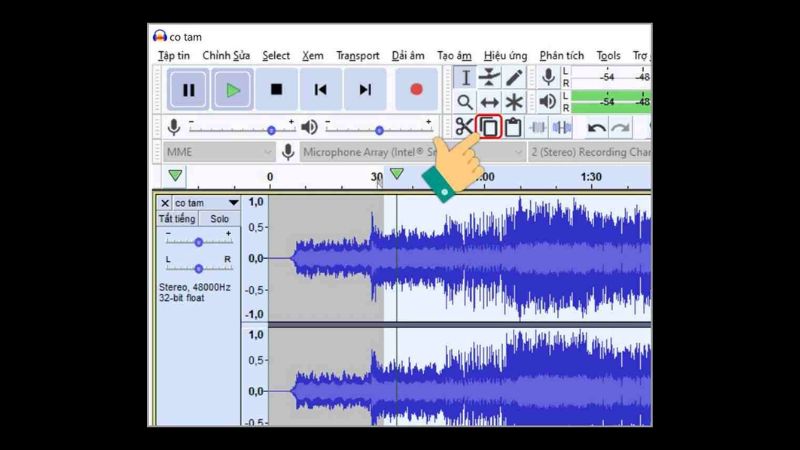Toggle the Solo button
This screenshot has height=450, width=800.
[x=219, y=218]
